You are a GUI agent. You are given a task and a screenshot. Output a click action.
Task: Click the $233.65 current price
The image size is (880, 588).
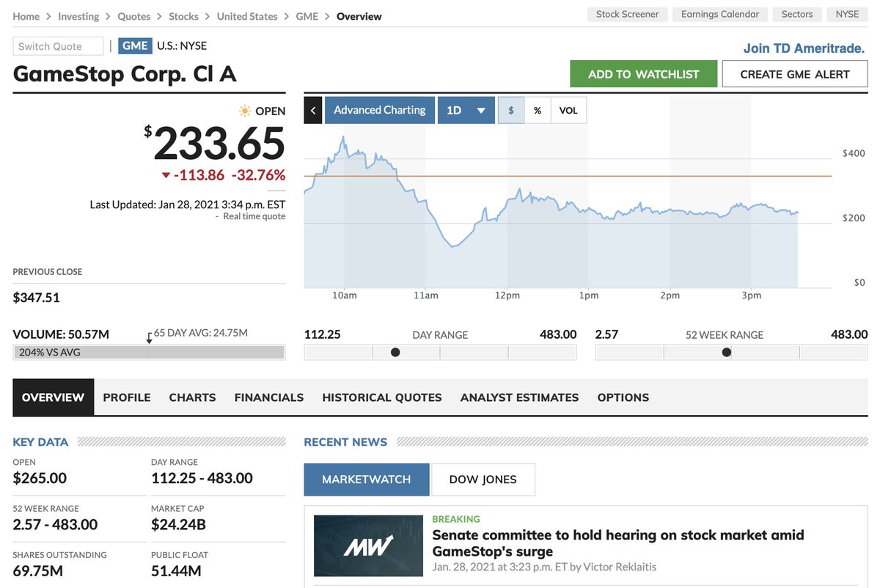point(215,144)
